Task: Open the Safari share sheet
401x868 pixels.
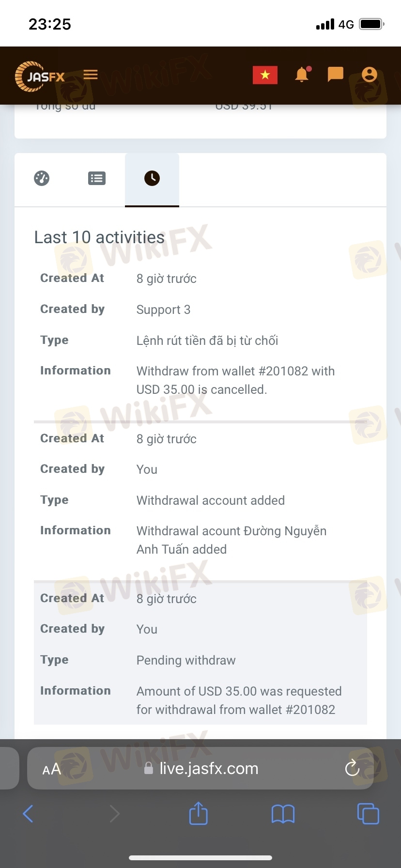Action: click(x=198, y=813)
